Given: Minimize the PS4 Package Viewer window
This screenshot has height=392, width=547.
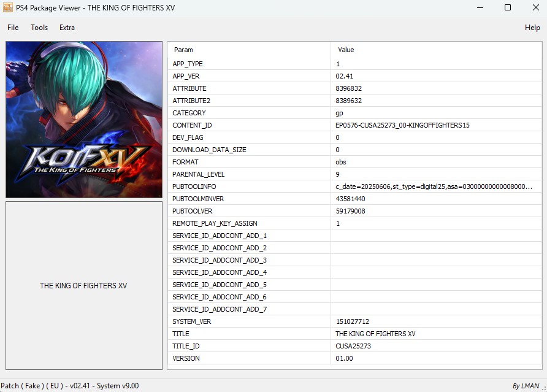Looking at the screenshot, I should (x=480, y=7).
